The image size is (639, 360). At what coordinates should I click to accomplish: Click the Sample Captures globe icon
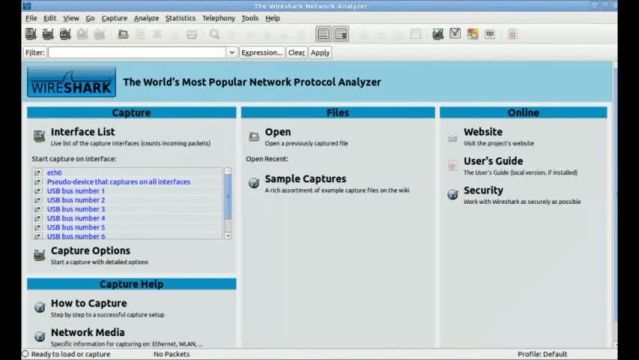tap(254, 183)
